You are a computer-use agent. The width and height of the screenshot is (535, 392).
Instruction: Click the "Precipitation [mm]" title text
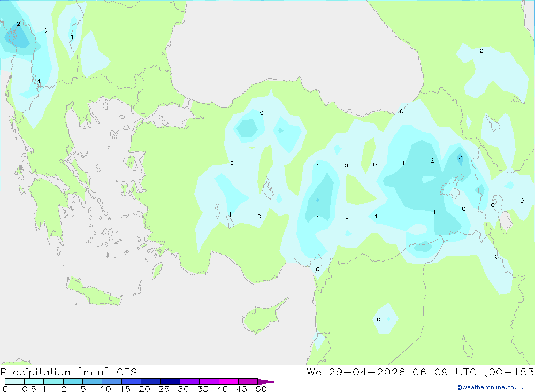(x=55, y=372)
